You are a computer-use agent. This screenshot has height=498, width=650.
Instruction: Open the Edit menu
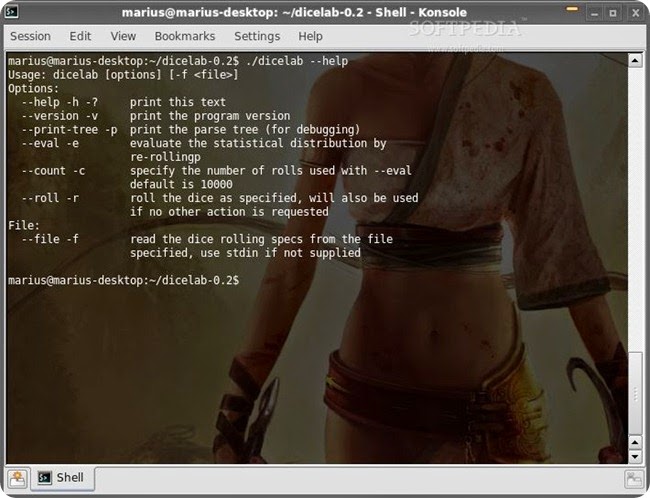(80, 36)
